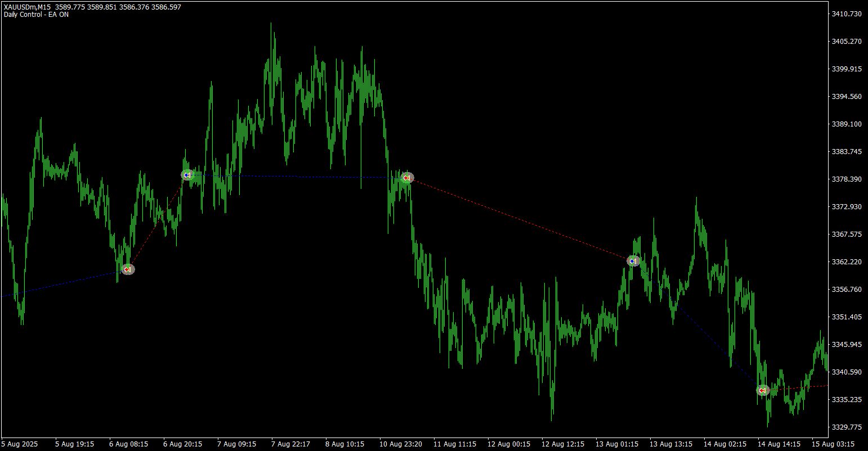The height and width of the screenshot is (451, 868).
Task: Select the red trade marker near 14 Aug 14:15
Action: pyautogui.click(x=763, y=390)
